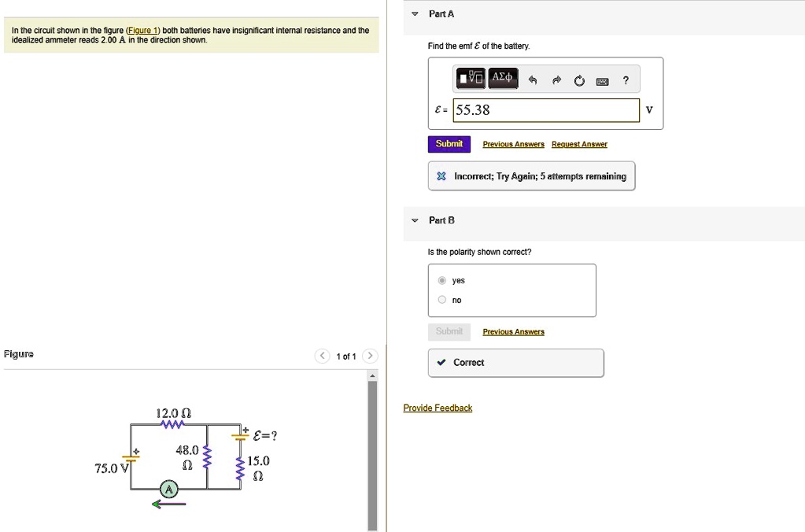Reset the emf answer field
Viewport: 805px width, 532px height.
(580, 78)
